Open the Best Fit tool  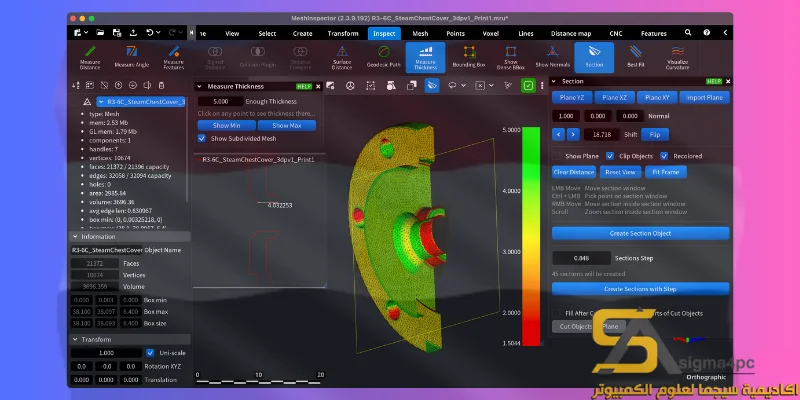click(636, 57)
